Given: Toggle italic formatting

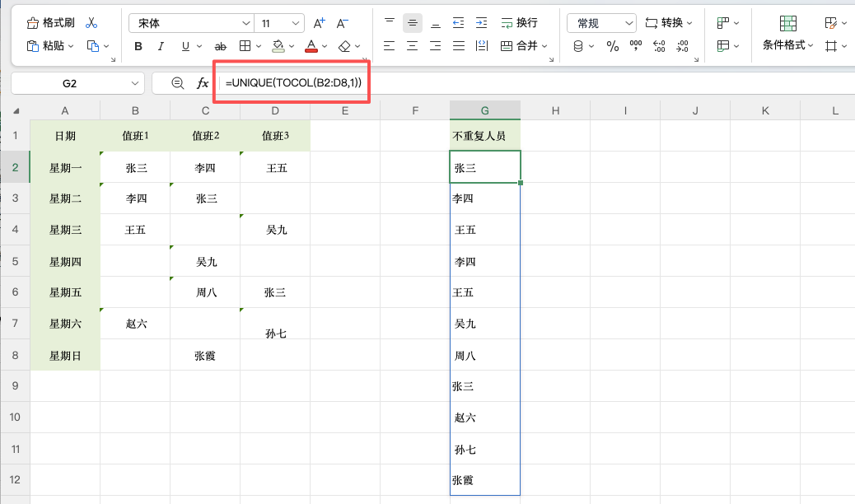Looking at the screenshot, I should tap(161, 46).
